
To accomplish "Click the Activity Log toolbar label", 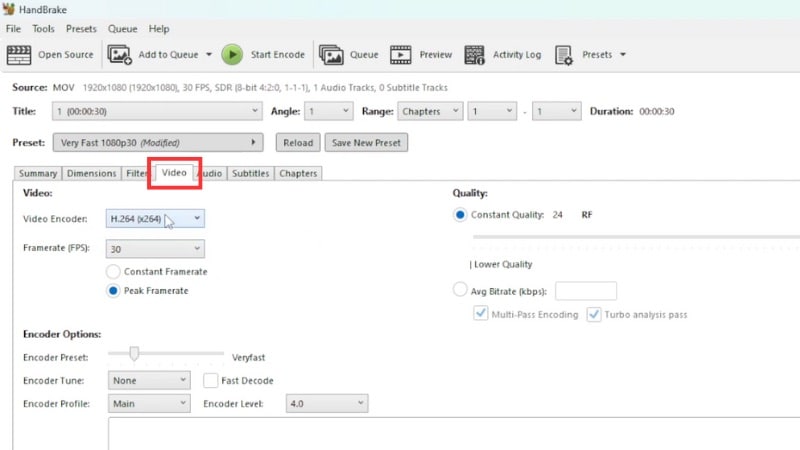I will (517, 55).
